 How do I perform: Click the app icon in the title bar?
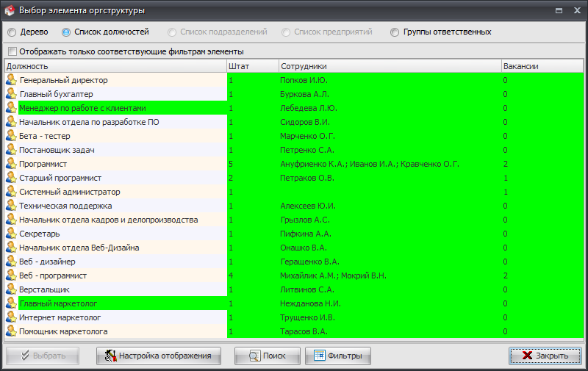click(x=10, y=10)
